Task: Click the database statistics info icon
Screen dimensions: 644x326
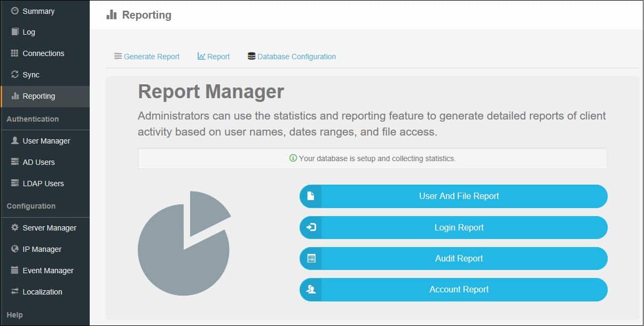Action: [292, 158]
